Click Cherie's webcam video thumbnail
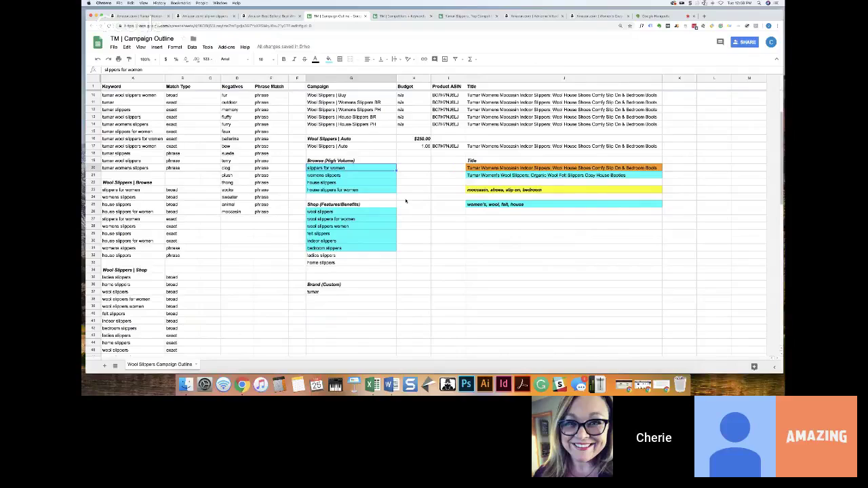The image size is (868, 488). click(572, 436)
